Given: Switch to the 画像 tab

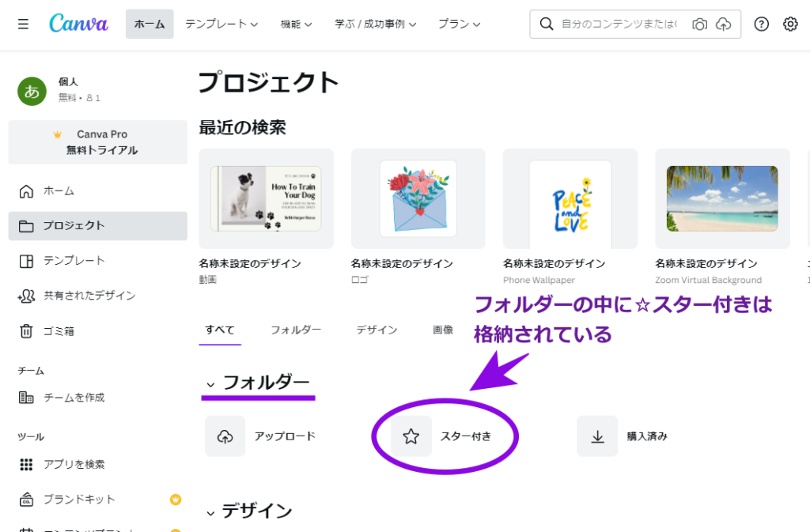Looking at the screenshot, I should tap(443, 330).
